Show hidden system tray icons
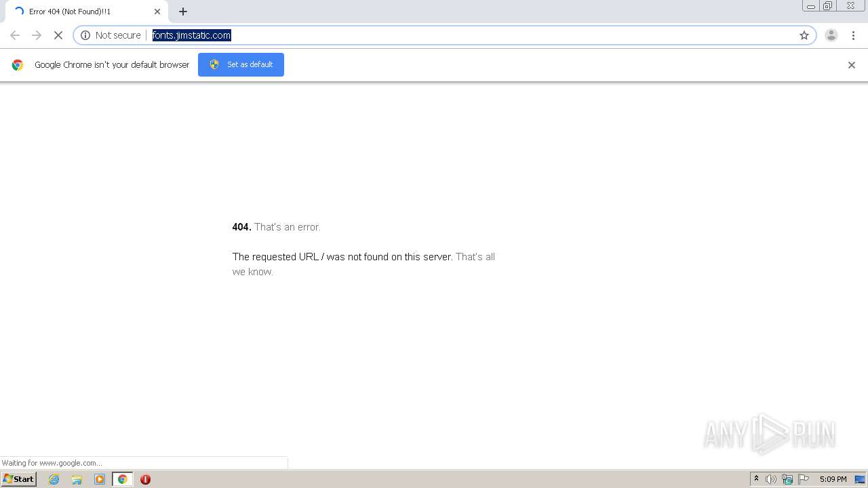Screen dimensions: 868x488 [756, 479]
